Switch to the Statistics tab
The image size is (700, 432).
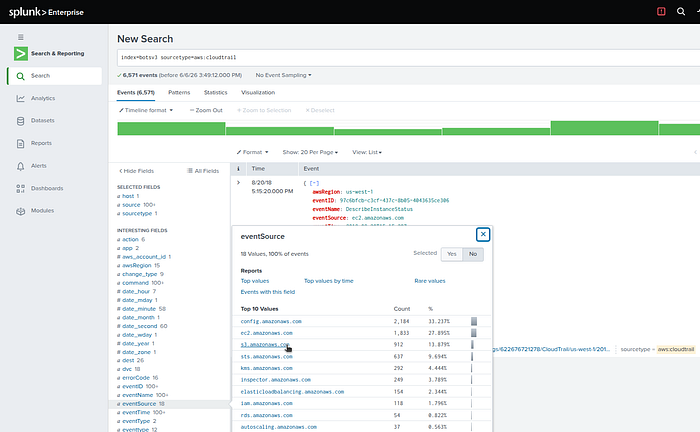click(x=216, y=92)
